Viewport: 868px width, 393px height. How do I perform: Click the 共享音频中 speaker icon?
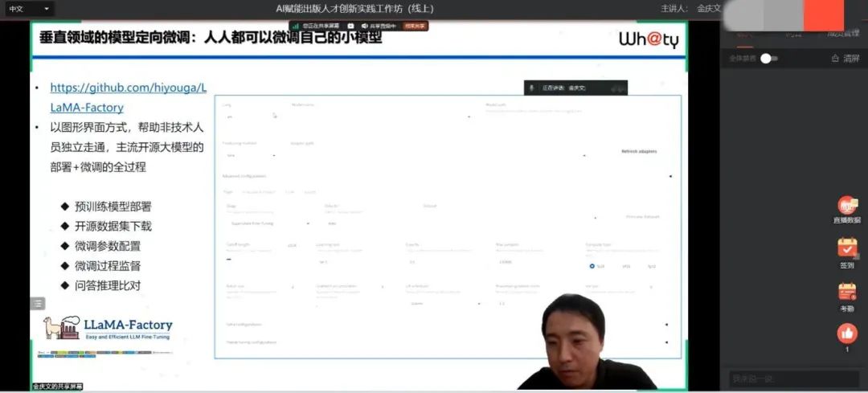[x=364, y=26]
